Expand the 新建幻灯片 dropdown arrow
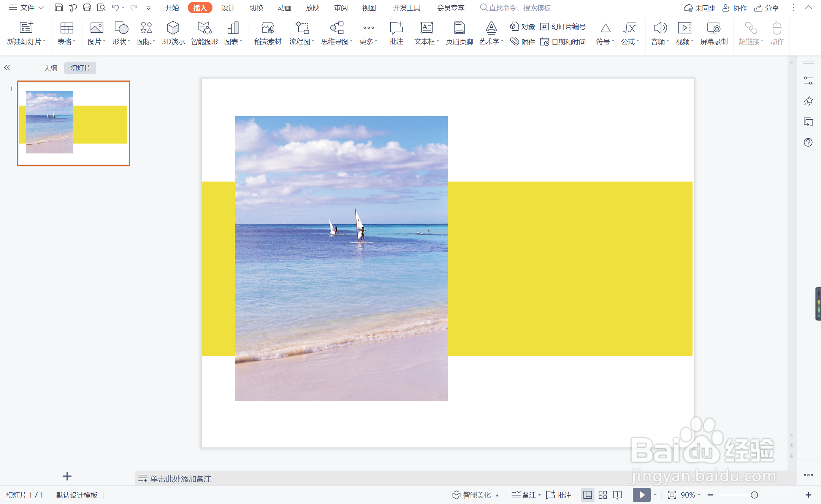The height and width of the screenshot is (504, 821). coord(44,41)
